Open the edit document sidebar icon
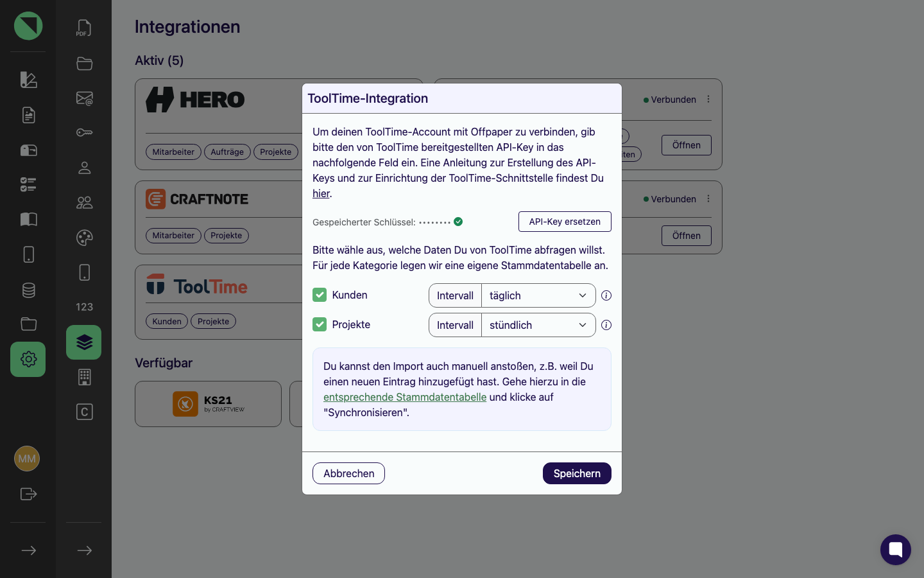Viewport: 924px width, 578px height. (28, 80)
